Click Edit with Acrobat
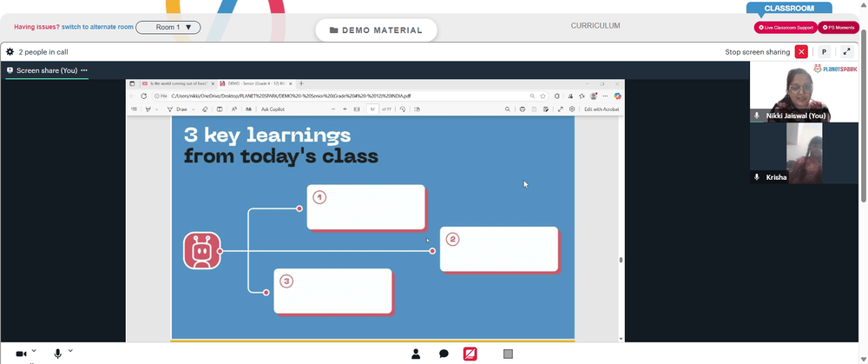Image resolution: width=868 pixels, height=364 pixels. coord(602,109)
